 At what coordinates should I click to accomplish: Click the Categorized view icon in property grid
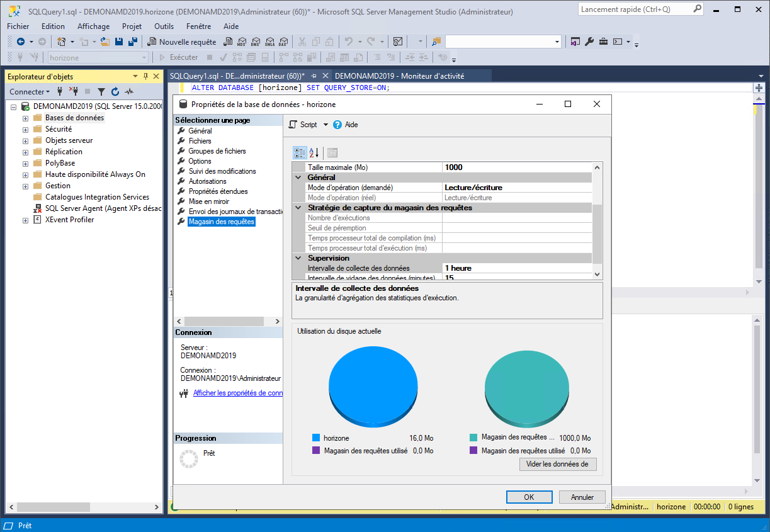300,152
